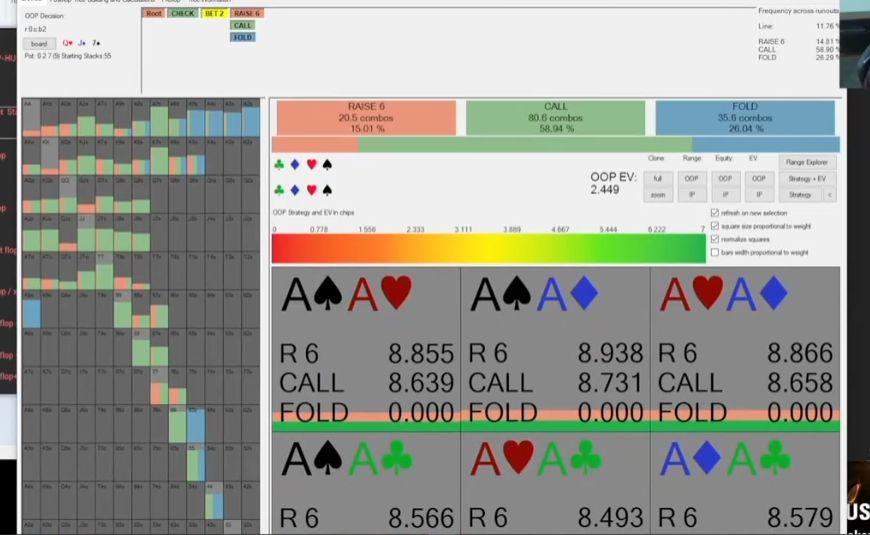This screenshot has height=535, width=870.
Task: Select the AA cell in range grid
Action: point(31,118)
